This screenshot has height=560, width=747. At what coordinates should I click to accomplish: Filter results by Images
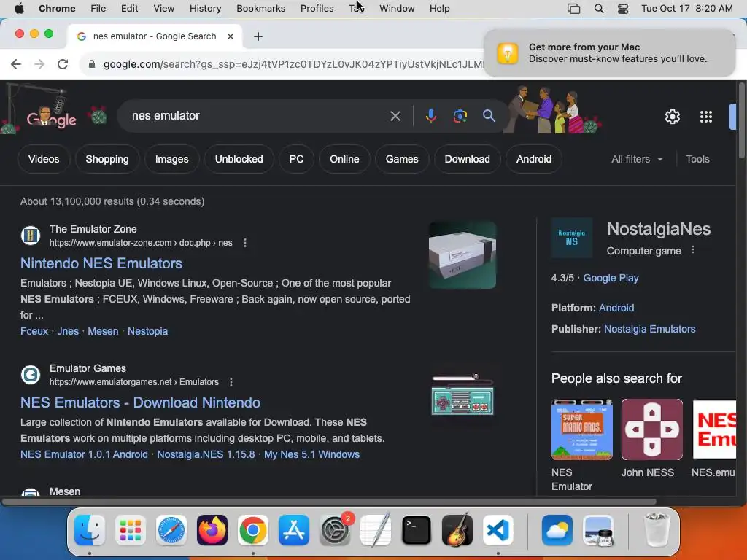(172, 159)
